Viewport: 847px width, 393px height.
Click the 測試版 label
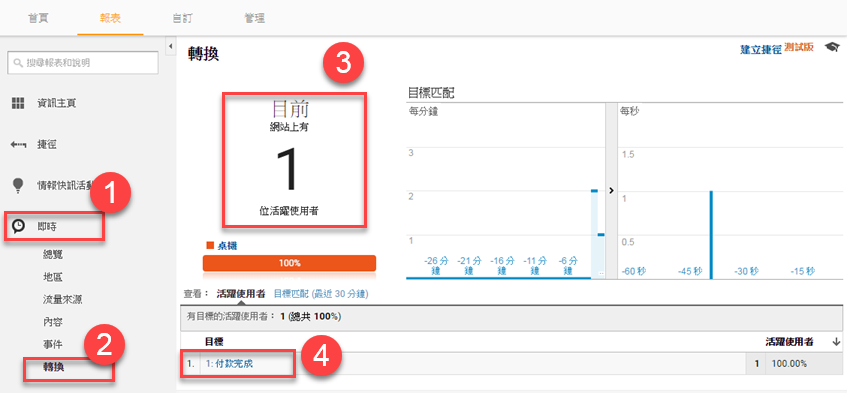[799, 47]
